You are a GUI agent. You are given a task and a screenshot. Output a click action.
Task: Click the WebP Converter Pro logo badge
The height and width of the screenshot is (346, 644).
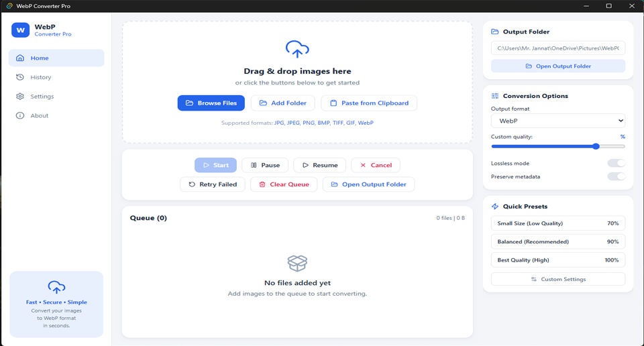(21, 30)
